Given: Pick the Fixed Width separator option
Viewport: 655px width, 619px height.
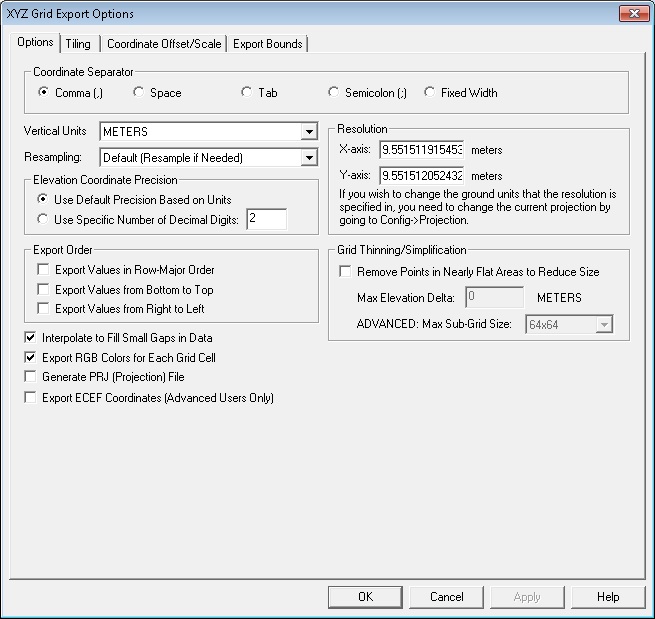Looking at the screenshot, I should [x=430, y=93].
